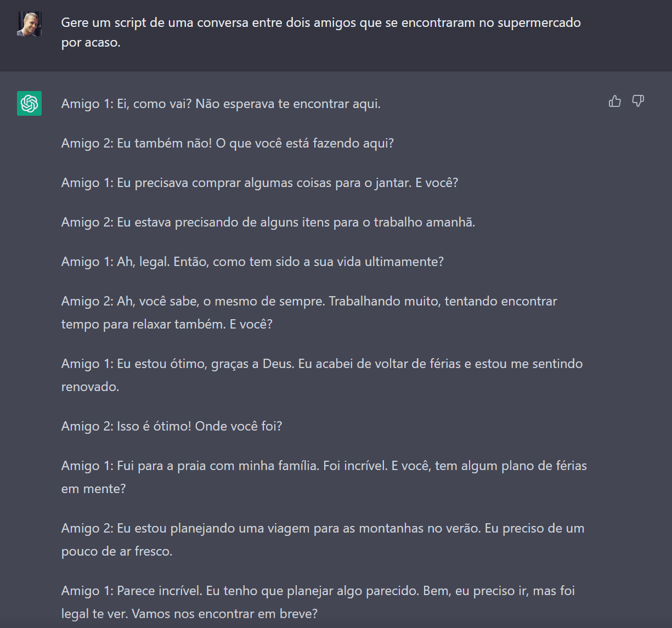Select the ChatGPT assistant avatar
The height and width of the screenshot is (628, 672).
[x=29, y=103]
